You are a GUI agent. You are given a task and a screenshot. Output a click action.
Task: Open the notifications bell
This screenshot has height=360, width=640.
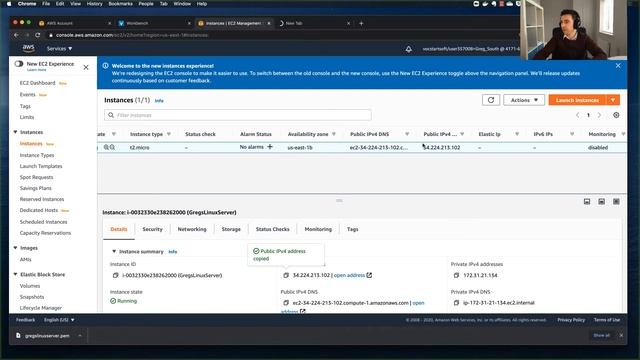409,49
